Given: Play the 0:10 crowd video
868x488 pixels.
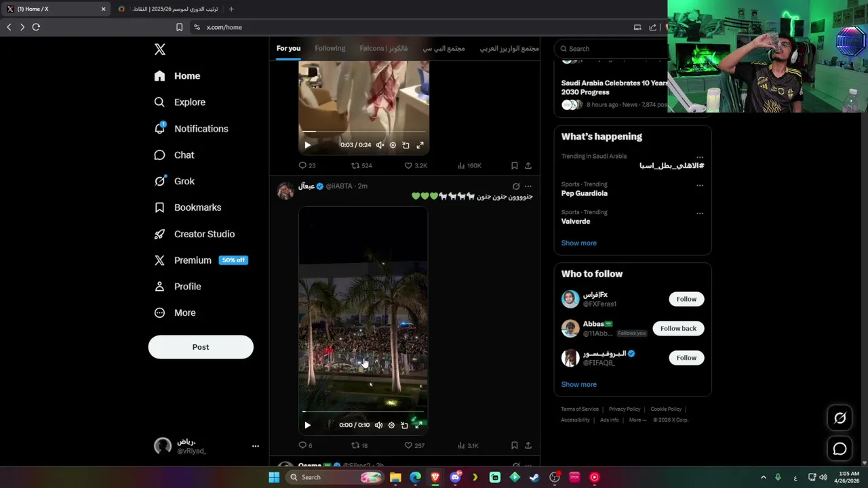Looking at the screenshot, I should point(307,425).
